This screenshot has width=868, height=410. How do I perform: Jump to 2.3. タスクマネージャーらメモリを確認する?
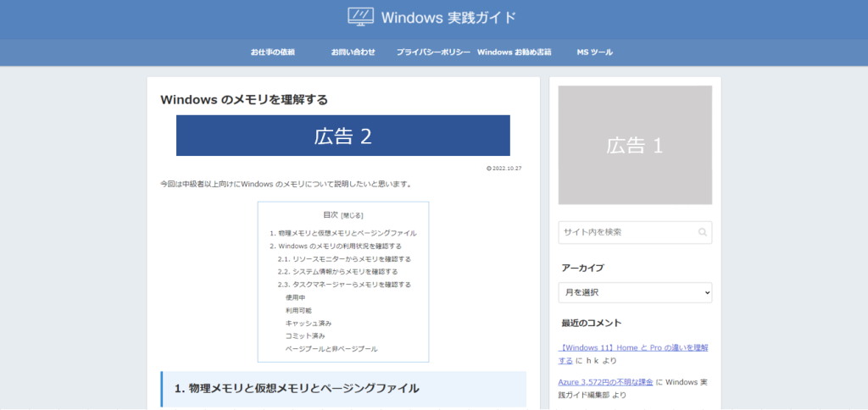[344, 285]
